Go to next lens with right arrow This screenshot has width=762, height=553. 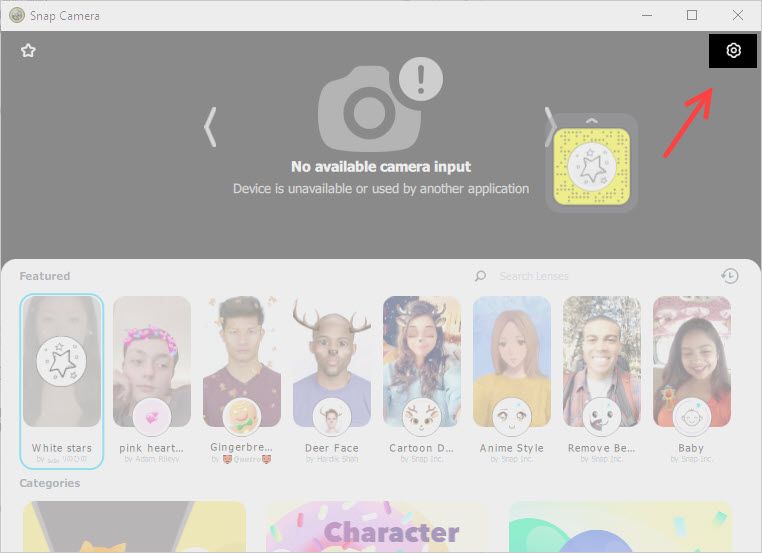(549, 126)
